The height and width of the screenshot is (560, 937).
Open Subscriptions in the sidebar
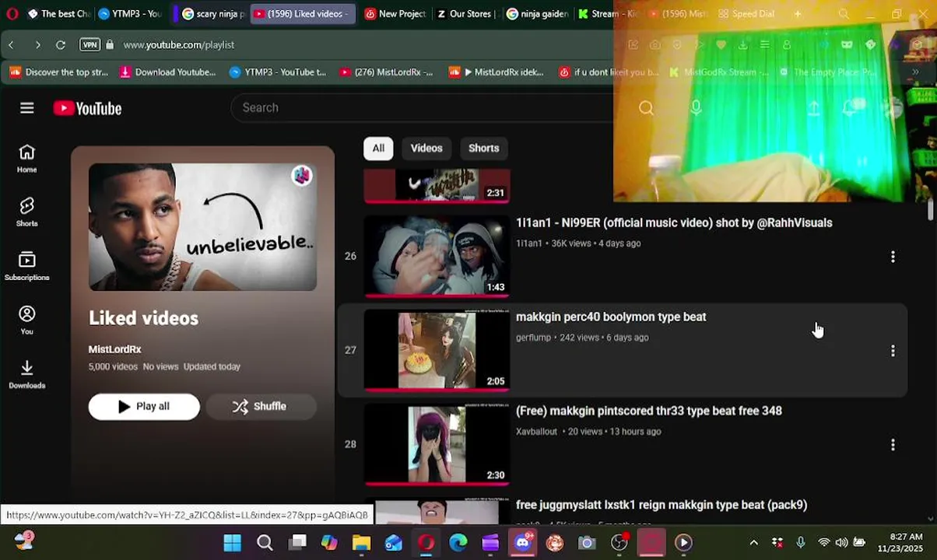coord(27,266)
